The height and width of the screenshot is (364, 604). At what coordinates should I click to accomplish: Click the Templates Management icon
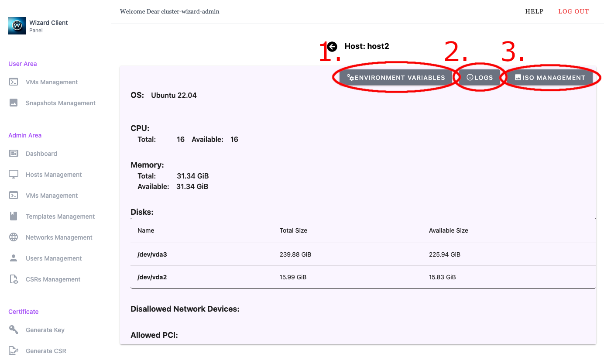[x=14, y=216]
